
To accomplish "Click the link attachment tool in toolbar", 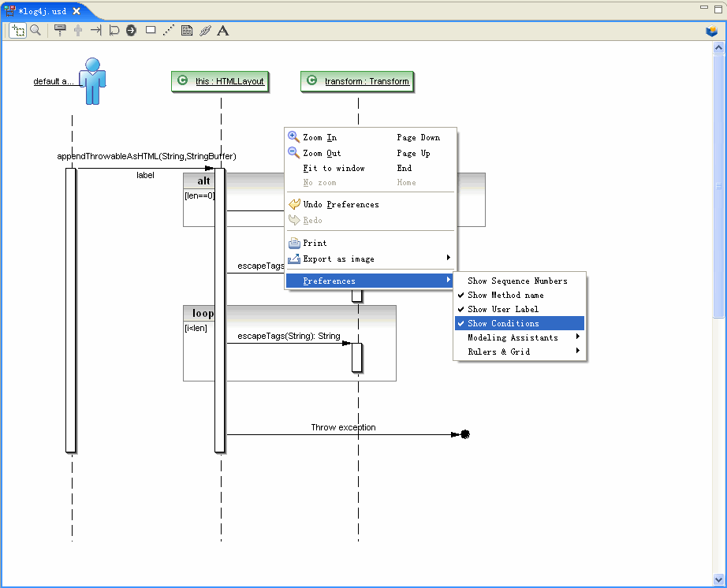I will (205, 31).
